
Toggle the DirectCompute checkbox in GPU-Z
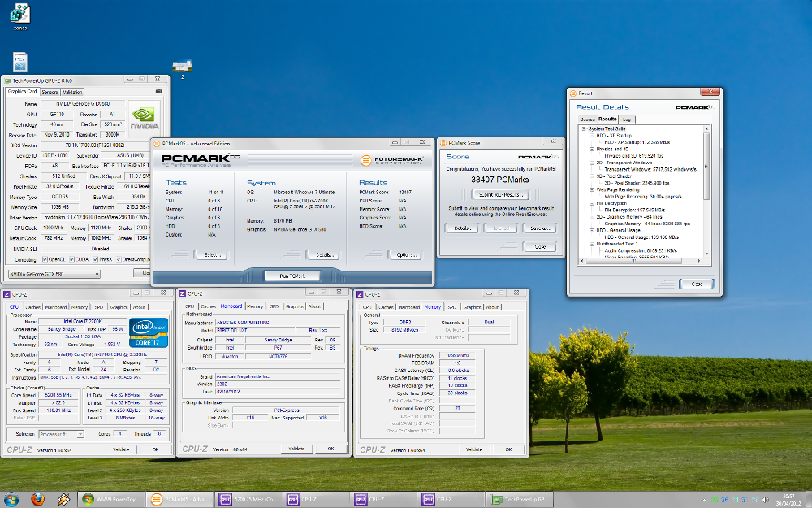119,259
